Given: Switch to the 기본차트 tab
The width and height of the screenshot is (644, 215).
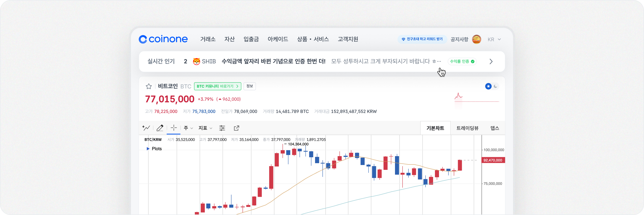Looking at the screenshot, I should tap(435, 128).
